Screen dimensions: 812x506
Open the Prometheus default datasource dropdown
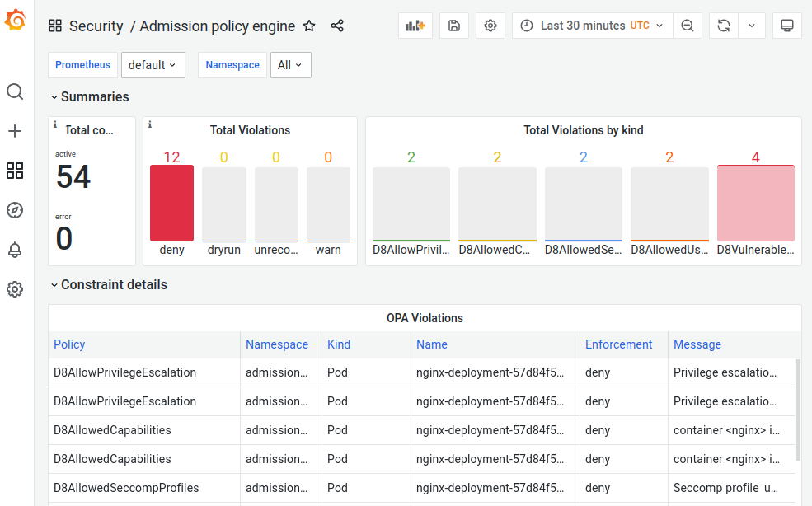153,65
